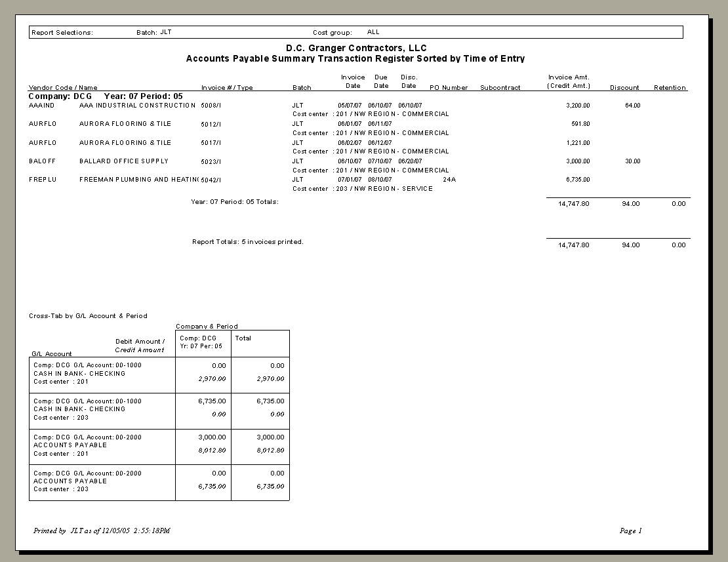Click 'Company & Period' cross-tab label
Image resolution: width=728 pixels, height=562 pixels.
(x=207, y=326)
